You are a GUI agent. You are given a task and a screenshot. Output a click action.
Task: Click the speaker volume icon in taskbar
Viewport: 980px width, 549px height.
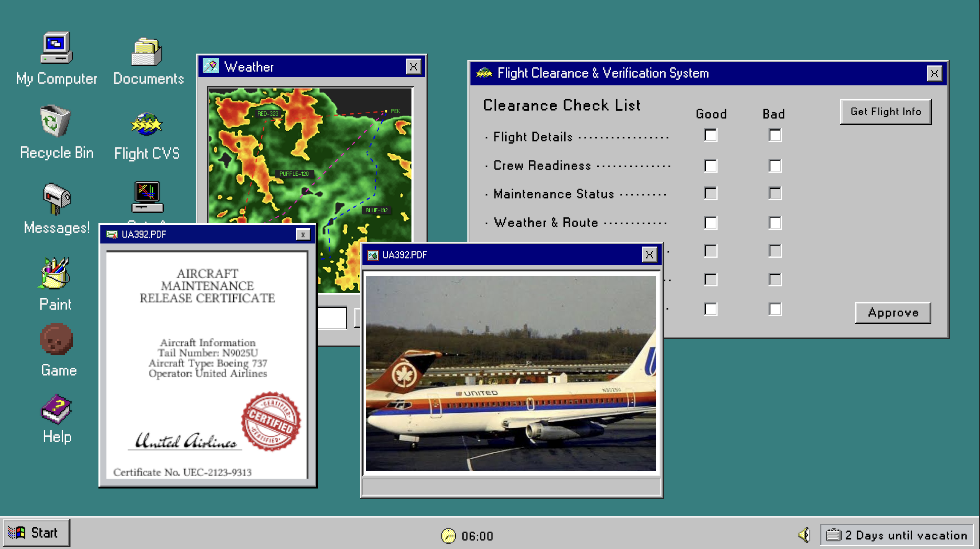click(804, 535)
